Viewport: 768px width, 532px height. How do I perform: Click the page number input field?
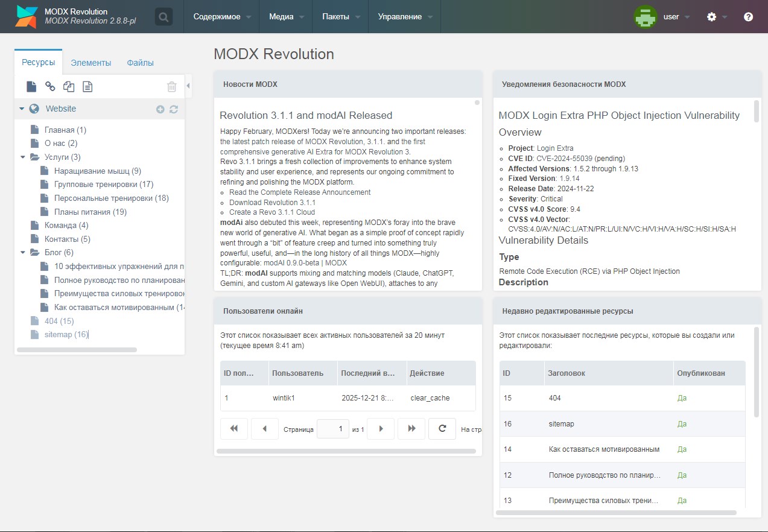pyautogui.click(x=332, y=429)
